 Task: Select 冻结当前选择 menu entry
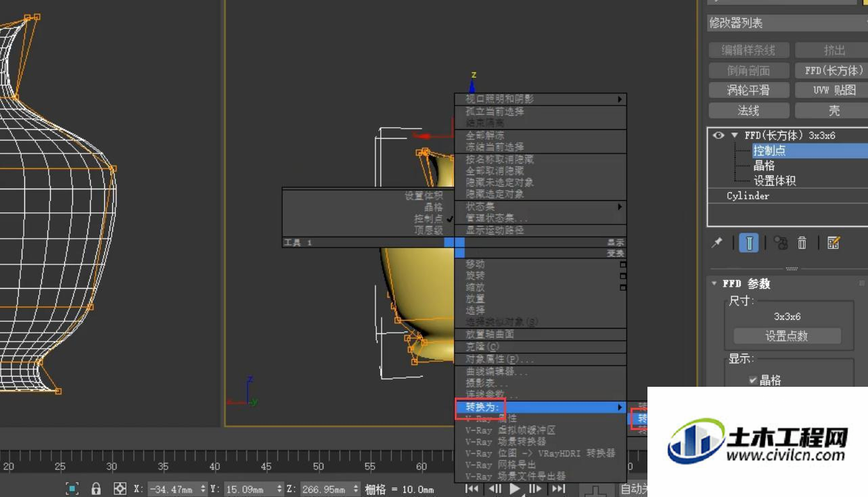(x=541, y=147)
